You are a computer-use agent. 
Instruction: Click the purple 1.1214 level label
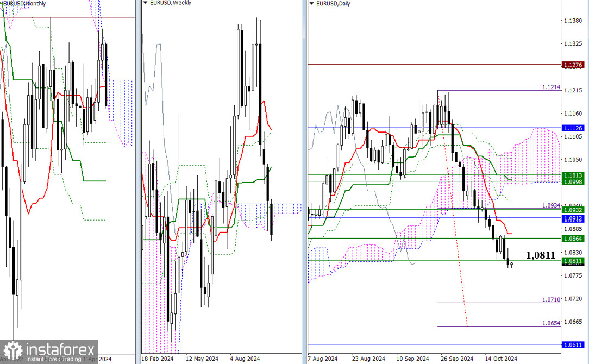pos(551,87)
